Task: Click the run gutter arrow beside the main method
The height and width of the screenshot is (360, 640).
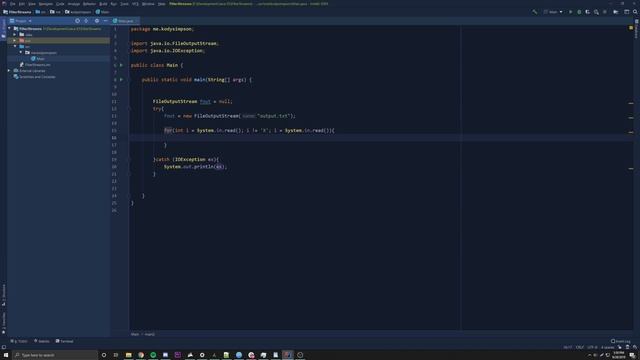Action: (121, 80)
